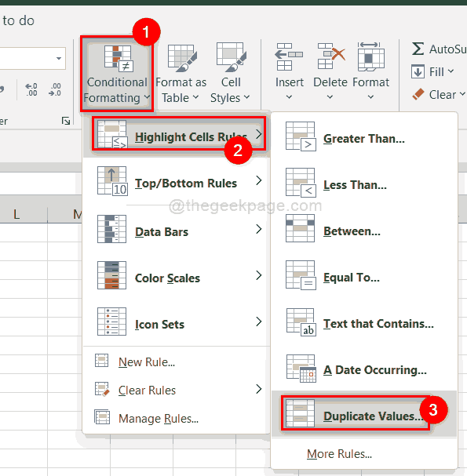Choose Manage Rules... option
This screenshot has width=467, height=476.
click(x=177, y=418)
